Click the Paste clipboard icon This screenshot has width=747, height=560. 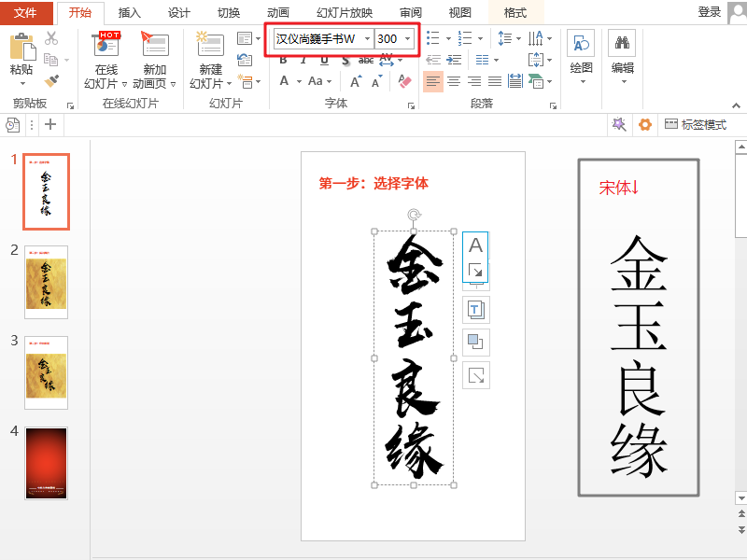21,46
